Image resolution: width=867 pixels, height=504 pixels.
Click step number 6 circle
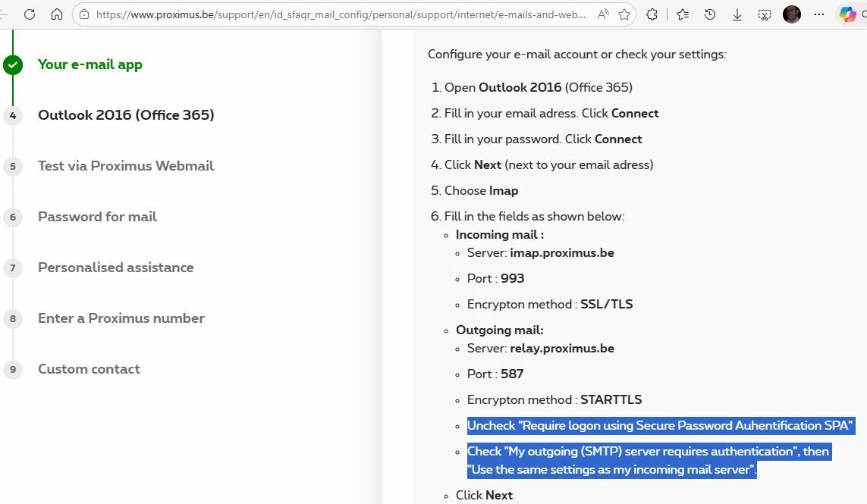click(x=13, y=218)
